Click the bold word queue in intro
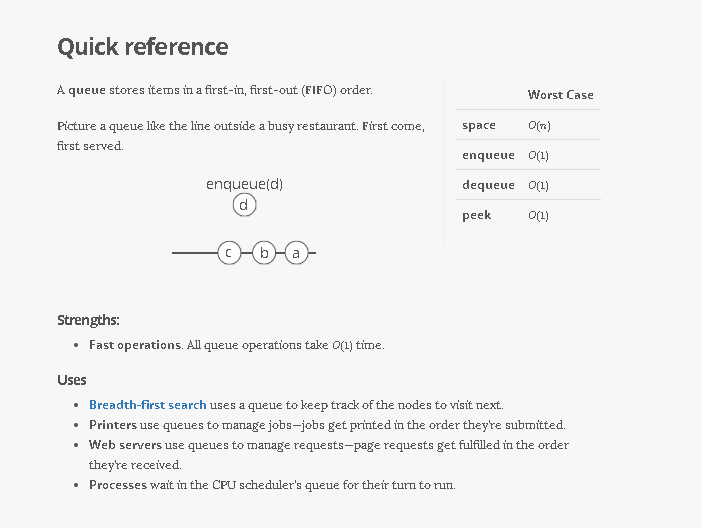Image resolution: width=701 pixels, height=528 pixels. [x=86, y=90]
